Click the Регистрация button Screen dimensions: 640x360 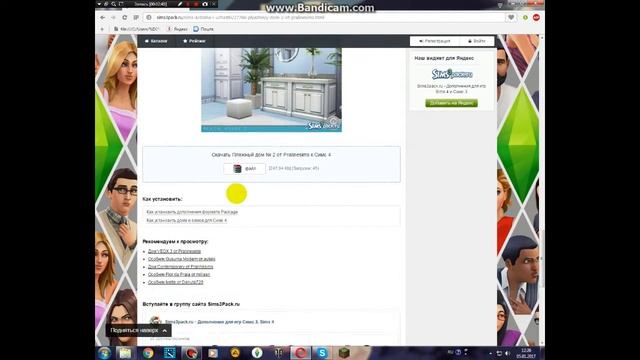tap(435, 41)
